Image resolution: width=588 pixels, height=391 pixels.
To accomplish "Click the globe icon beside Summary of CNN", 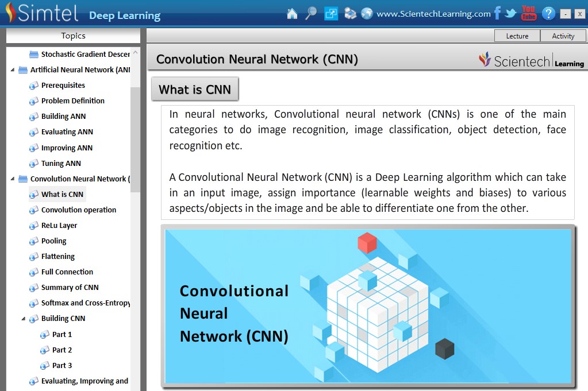I will 34,288.
